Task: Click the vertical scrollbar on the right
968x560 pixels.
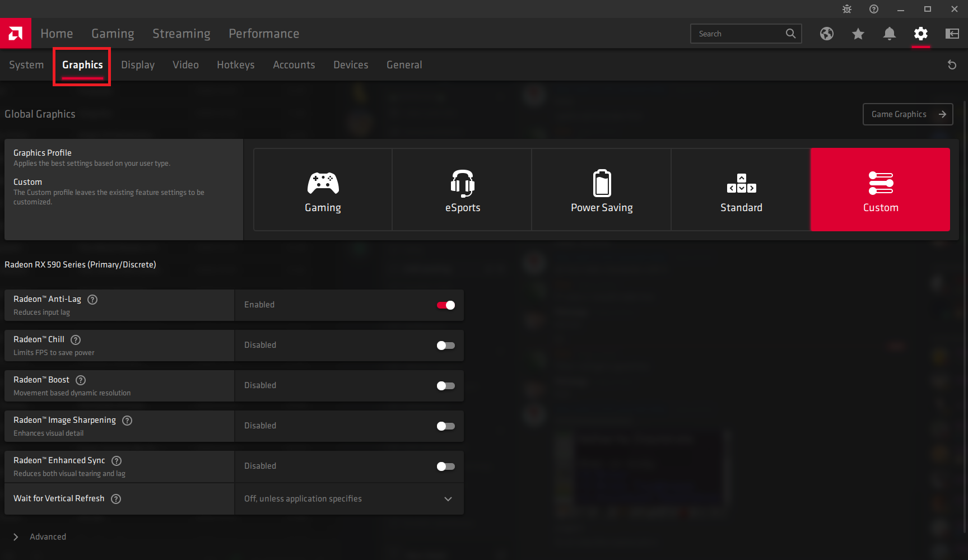Action: click(965, 316)
